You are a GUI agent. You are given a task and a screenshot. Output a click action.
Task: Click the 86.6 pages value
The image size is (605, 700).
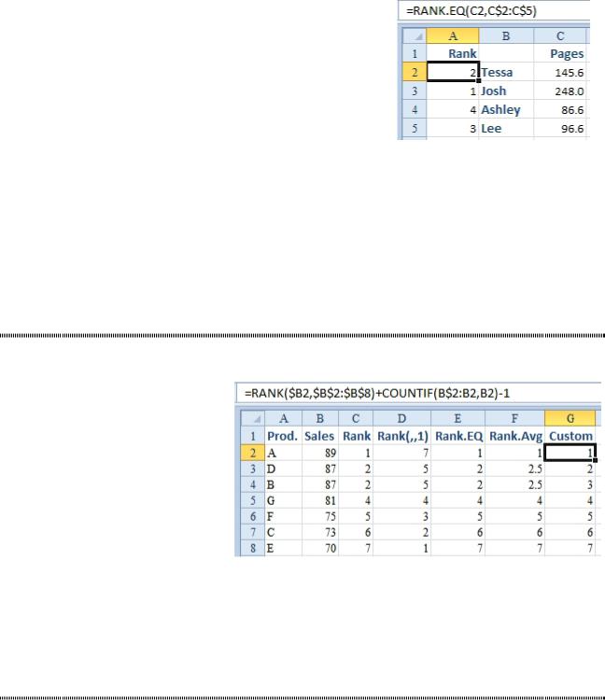pyautogui.click(x=560, y=110)
